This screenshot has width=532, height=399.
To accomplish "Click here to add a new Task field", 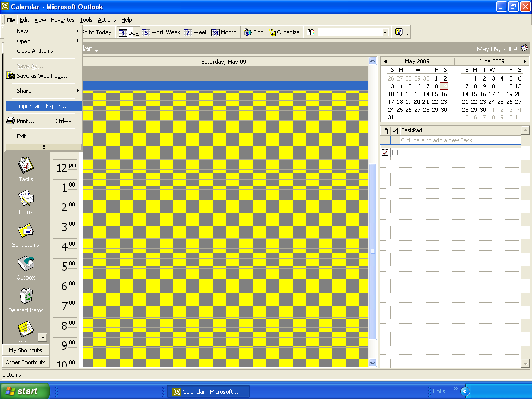I will 460,140.
